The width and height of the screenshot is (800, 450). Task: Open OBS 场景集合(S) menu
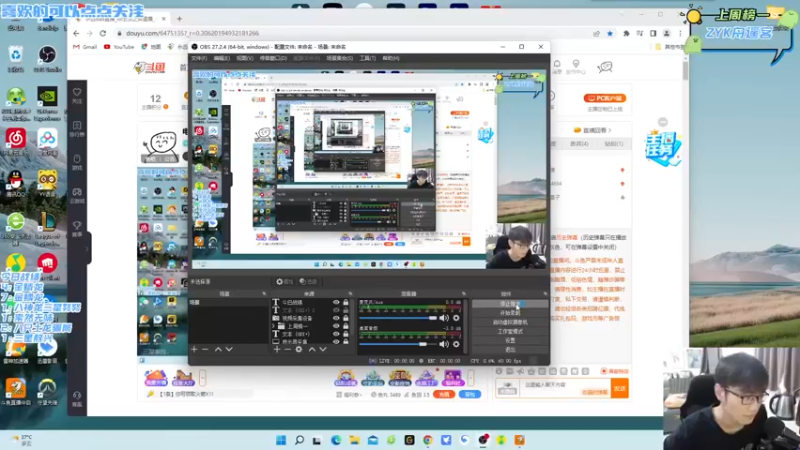coord(339,58)
